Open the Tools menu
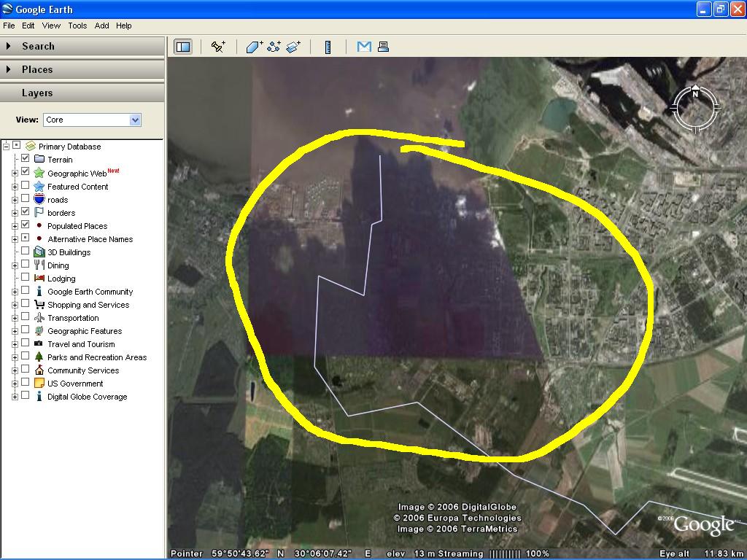The width and height of the screenshot is (747, 560). click(x=77, y=26)
